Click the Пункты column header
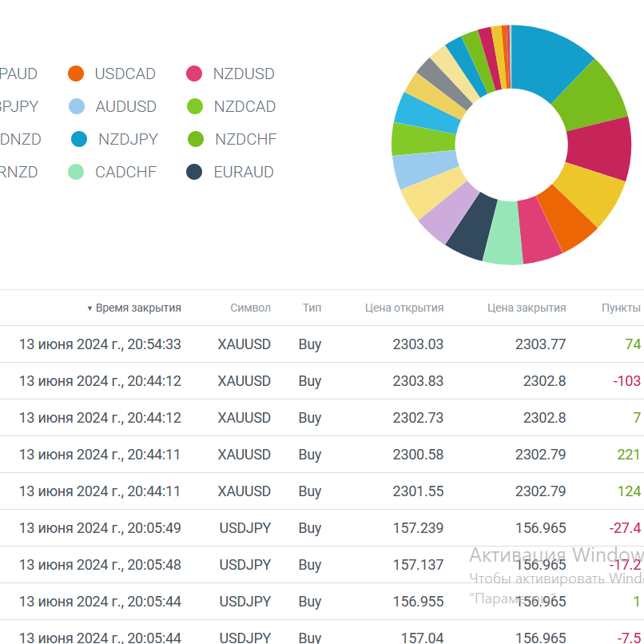 click(620, 308)
